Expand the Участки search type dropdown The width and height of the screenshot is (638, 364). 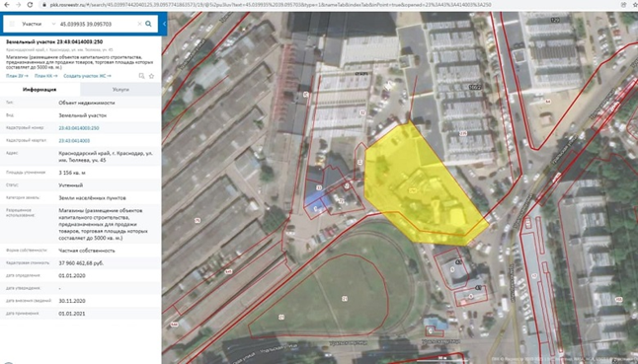click(x=53, y=24)
